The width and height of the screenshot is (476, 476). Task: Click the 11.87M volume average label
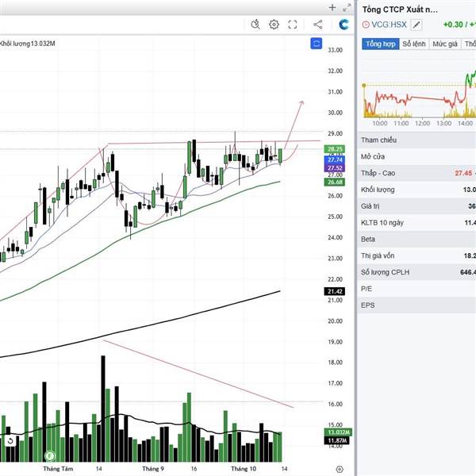(x=337, y=440)
